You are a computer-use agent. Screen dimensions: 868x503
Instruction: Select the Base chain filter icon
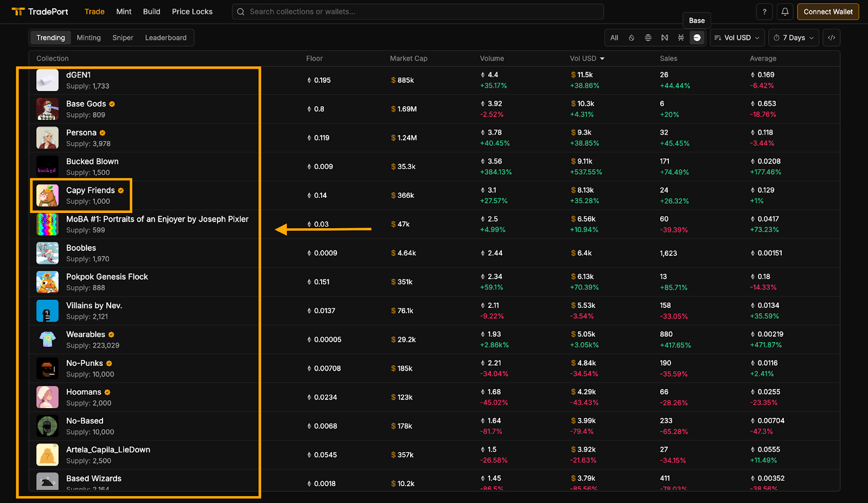(697, 37)
